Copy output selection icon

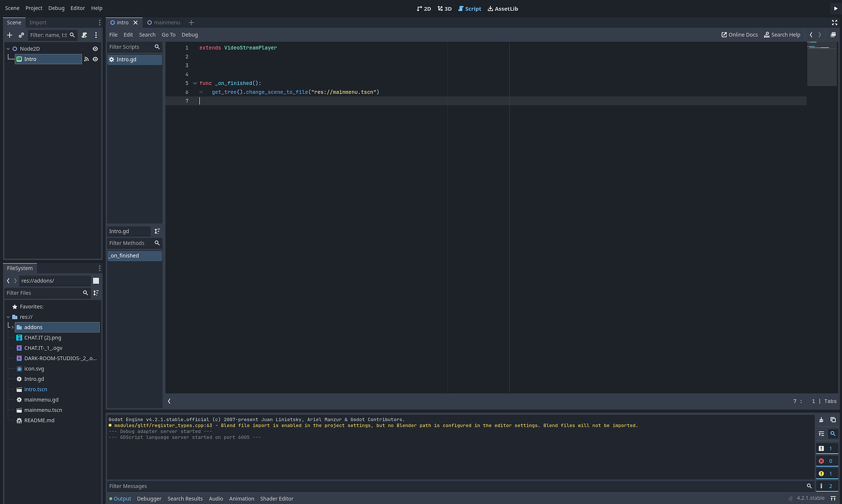(833, 420)
